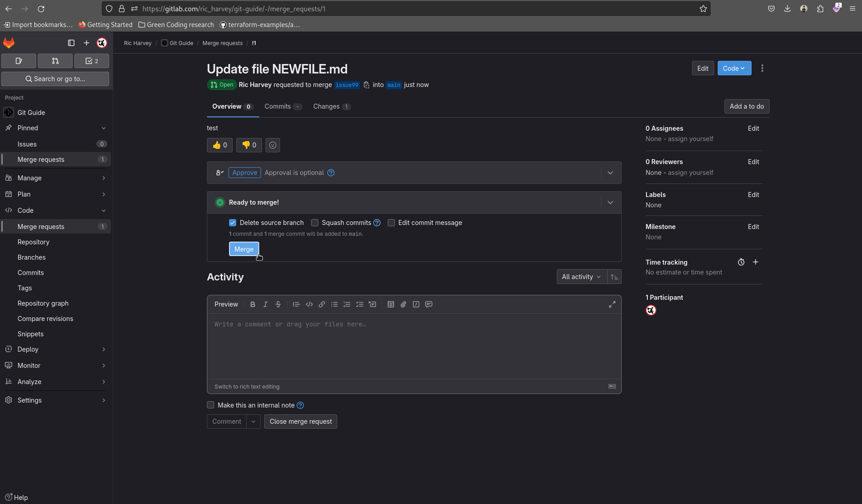Switch to the Changes tab

click(x=332, y=106)
